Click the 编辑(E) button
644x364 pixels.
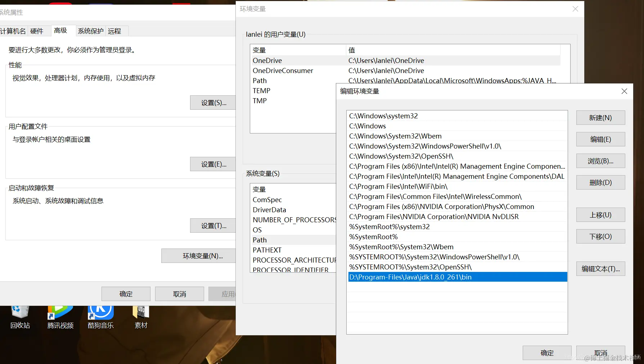600,139
